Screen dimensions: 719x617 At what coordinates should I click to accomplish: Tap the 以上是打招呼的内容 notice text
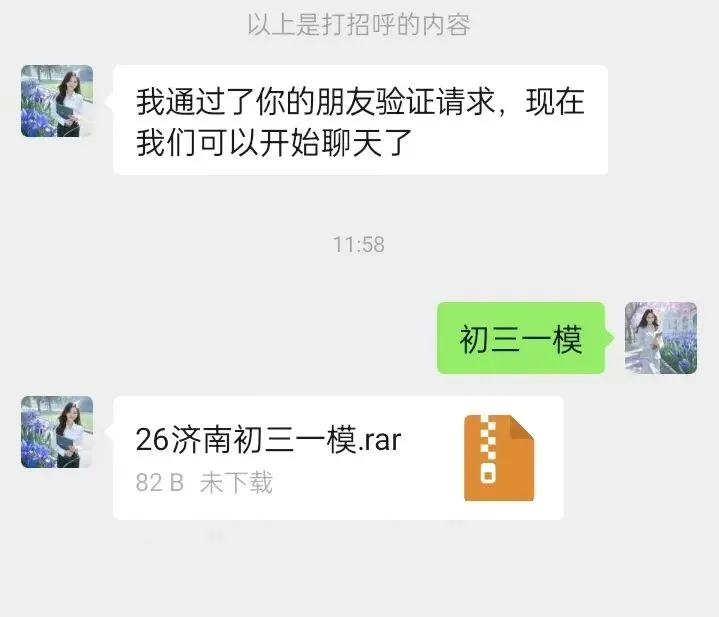click(359, 24)
